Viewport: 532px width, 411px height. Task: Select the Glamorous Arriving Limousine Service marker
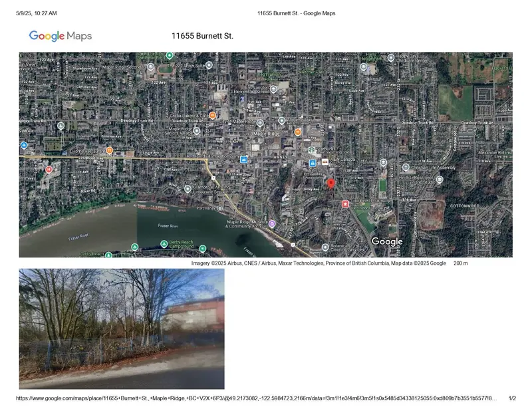pyautogui.click(x=188, y=189)
